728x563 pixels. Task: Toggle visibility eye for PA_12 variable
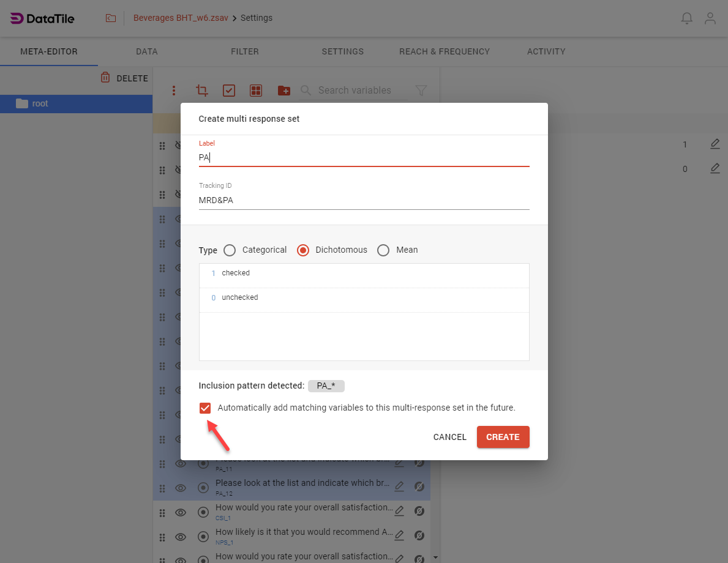click(181, 488)
